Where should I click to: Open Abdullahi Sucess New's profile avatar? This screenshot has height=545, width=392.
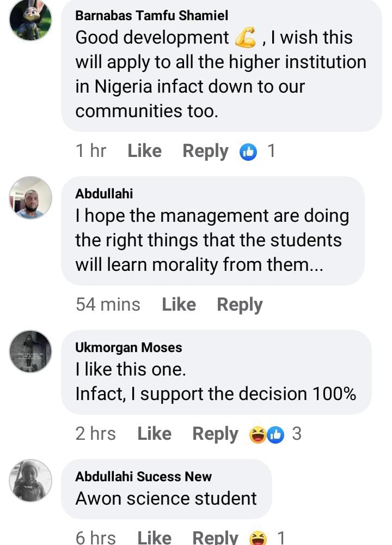tap(30, 480)
